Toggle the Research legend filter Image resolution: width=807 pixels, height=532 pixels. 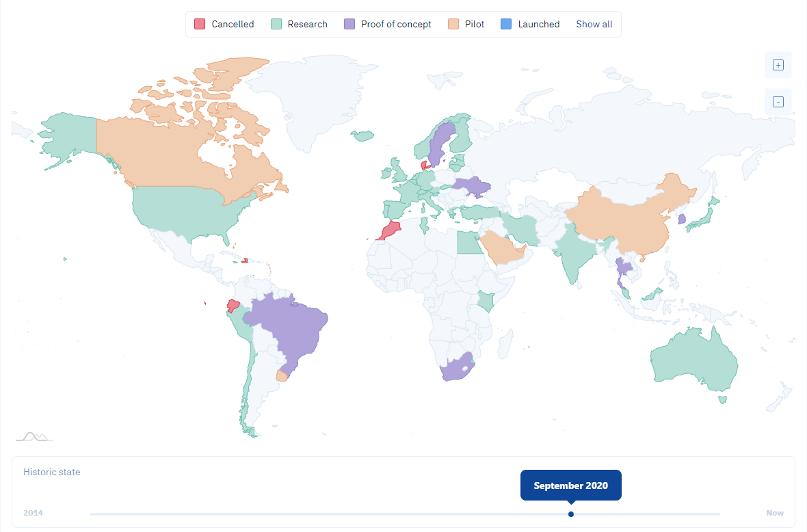click(299, 24)
